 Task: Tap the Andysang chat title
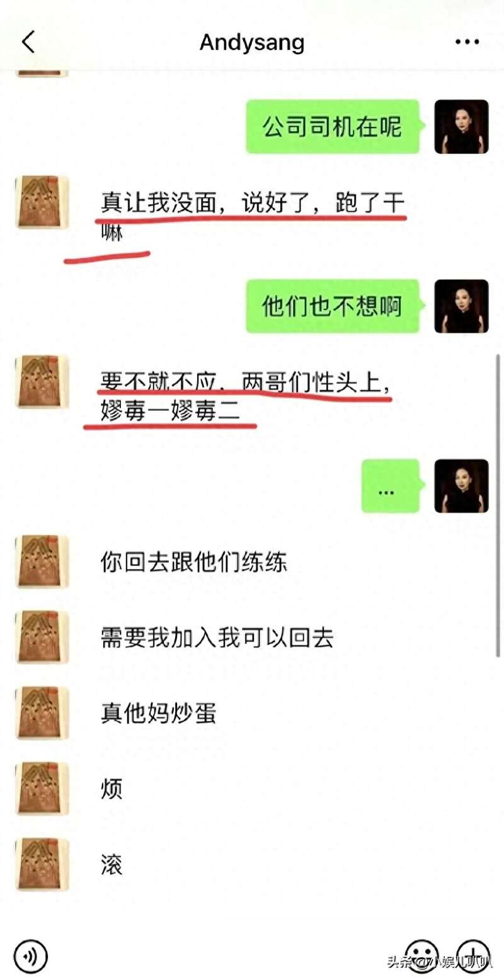coord(252,42)
